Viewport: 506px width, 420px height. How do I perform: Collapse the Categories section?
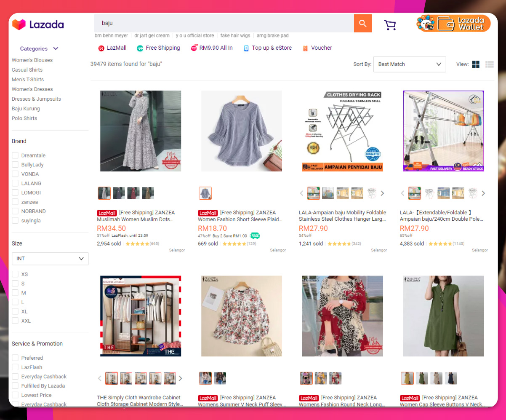55,48
